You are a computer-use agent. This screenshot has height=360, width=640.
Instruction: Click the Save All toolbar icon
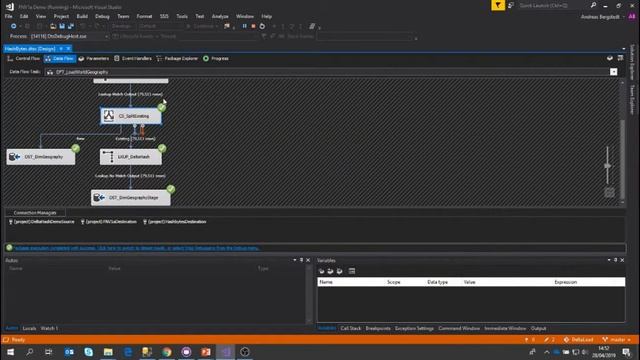(71, 26)
